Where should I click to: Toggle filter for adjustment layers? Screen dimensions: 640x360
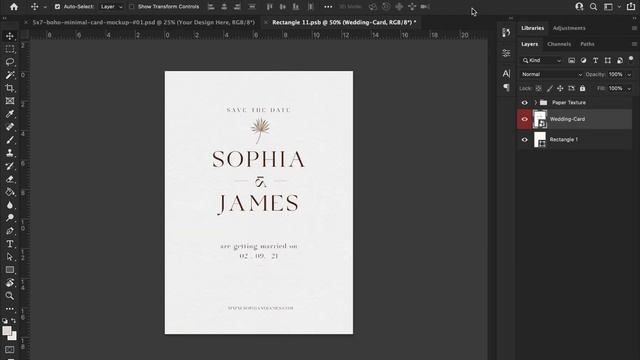[x=584, y=60]
